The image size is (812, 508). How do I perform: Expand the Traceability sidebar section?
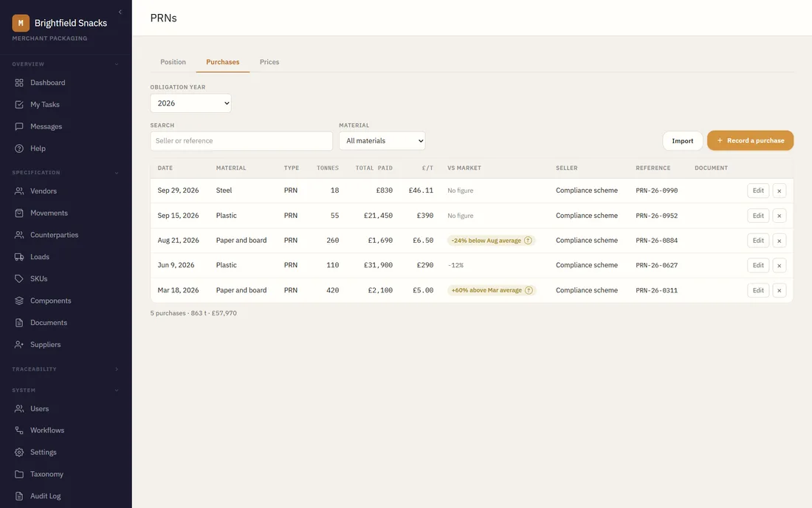[x=117, y=369]
